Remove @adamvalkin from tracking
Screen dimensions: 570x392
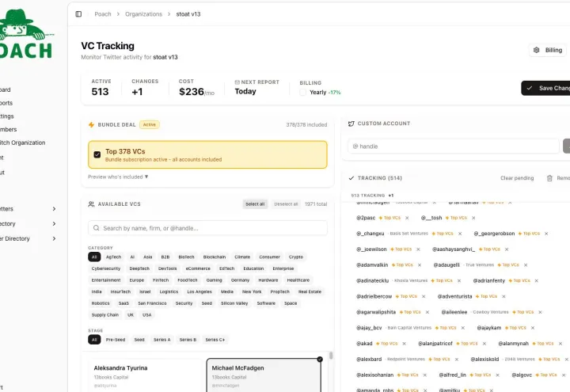pyautogui.click(x=419, y=265)
